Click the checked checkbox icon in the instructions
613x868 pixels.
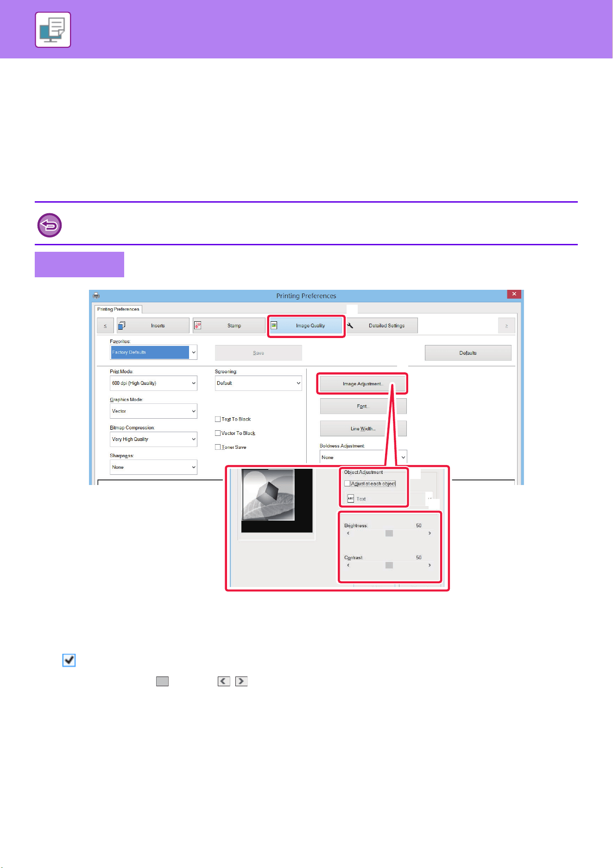point(69,660)
